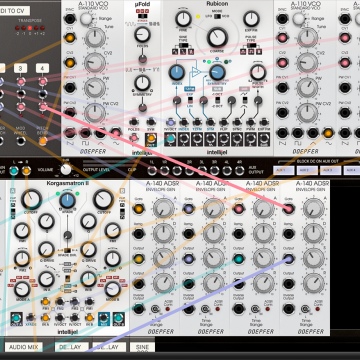Click first A-110 VCO SYNC jack
The width and height of the screenshot is (360, 360).
tap(70, 19)
